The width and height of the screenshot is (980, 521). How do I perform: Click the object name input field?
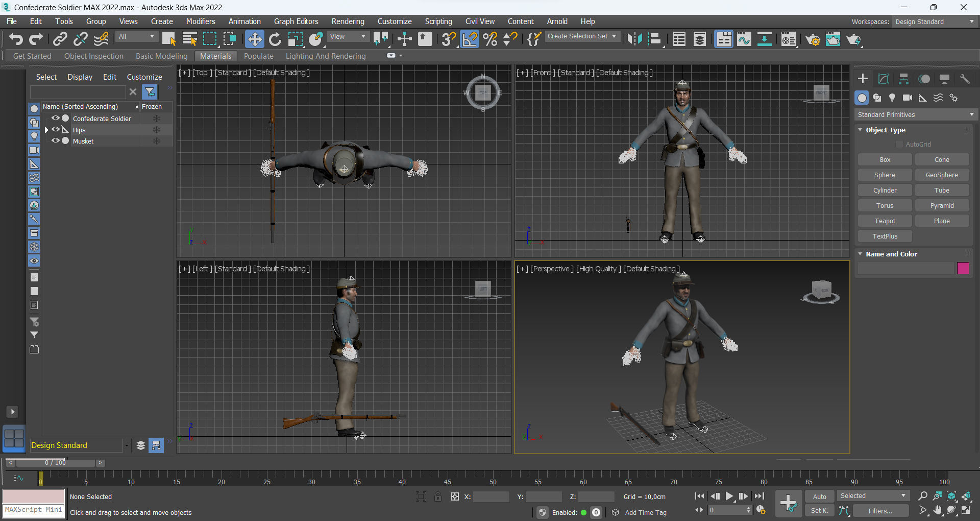coord(905,268)
